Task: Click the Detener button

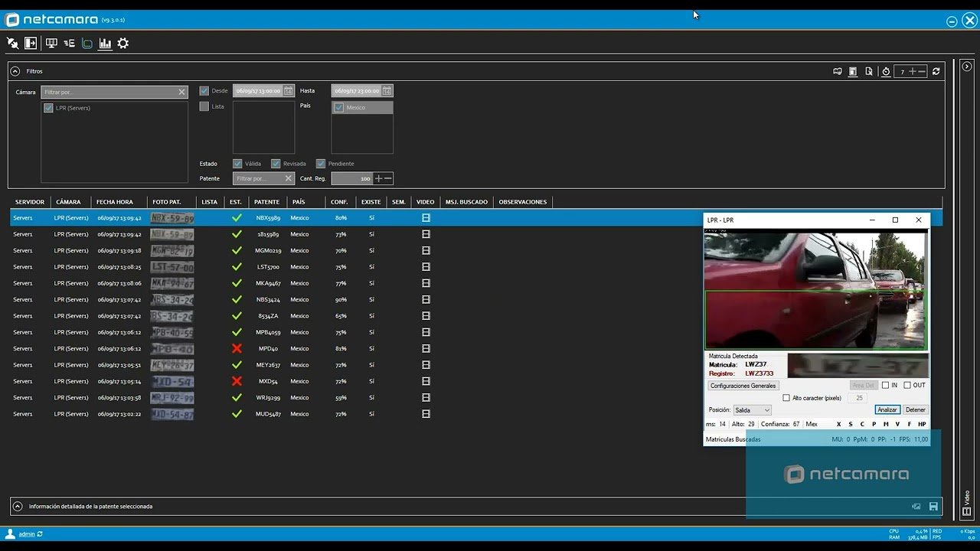Action: click(x=916, y=410)
